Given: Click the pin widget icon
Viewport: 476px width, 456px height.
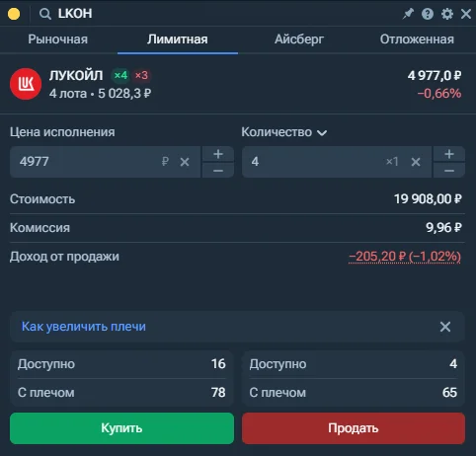Looking at the screenshot, I should pyautogui.click(x=408, y=14).
